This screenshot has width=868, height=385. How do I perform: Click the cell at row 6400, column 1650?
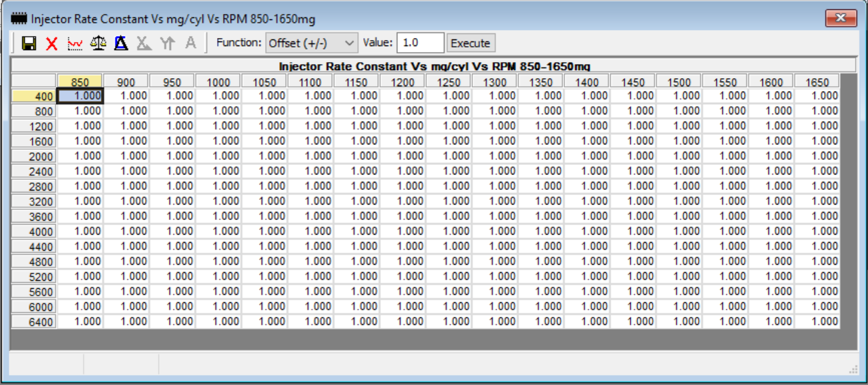pyautogui.click(x=817, y=322)
